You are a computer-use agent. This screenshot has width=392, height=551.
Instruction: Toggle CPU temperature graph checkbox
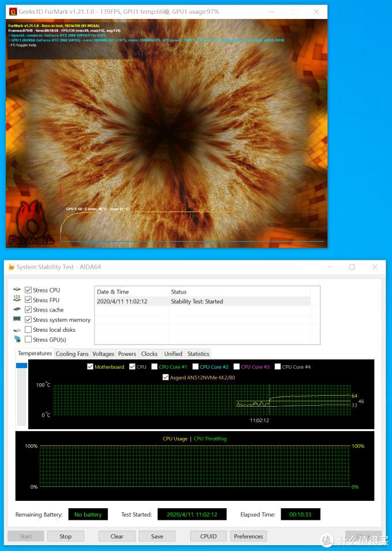click(132, 367)
